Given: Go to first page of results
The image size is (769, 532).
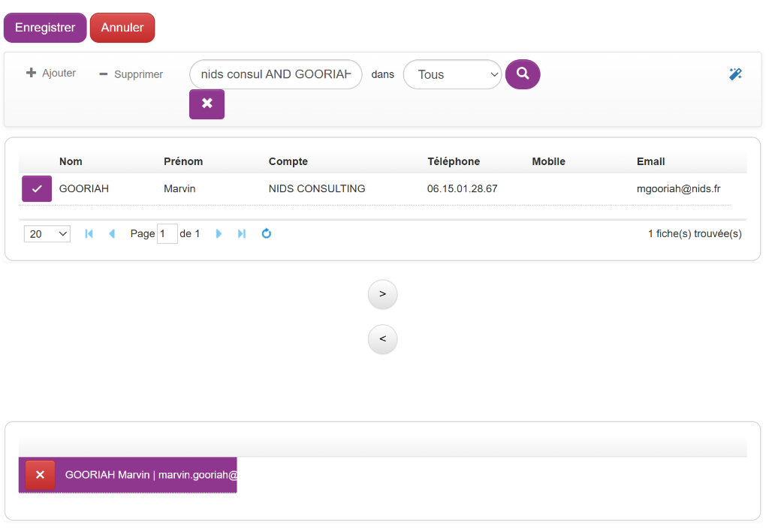Looking at the screenshot, I should click(x=89, y=234).
